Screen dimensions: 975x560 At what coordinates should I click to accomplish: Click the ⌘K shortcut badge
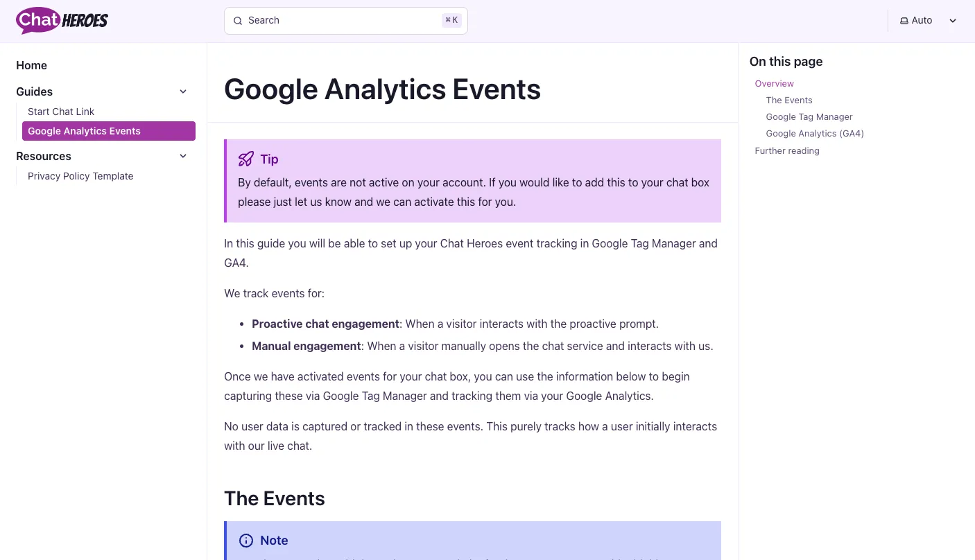[x=451, y=21]
